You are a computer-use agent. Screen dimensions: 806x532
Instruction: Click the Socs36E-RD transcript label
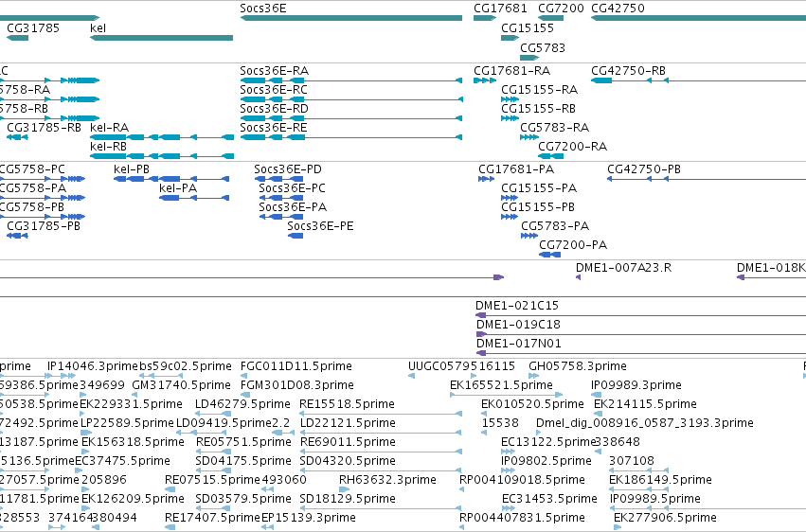275,108
